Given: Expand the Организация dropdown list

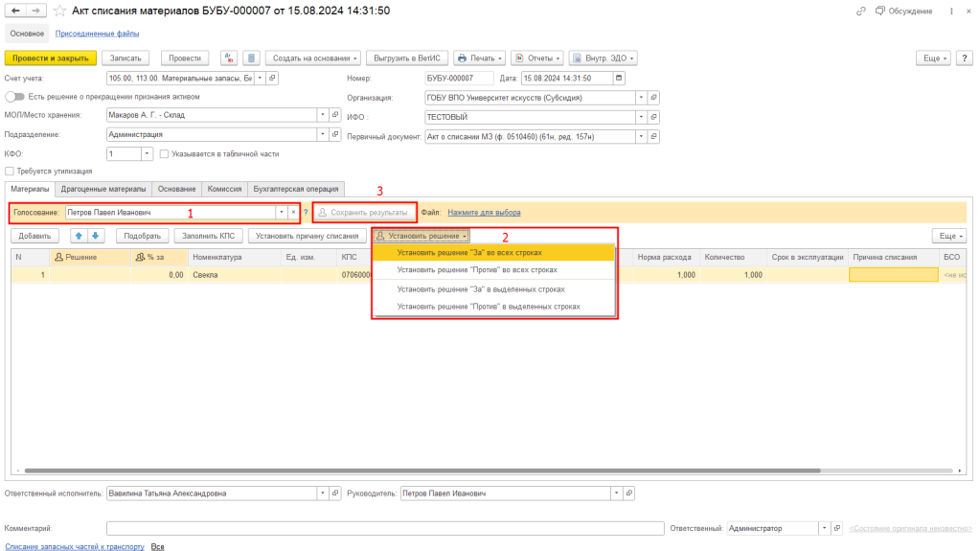Looking at the screenshot, I should point(640,97).
